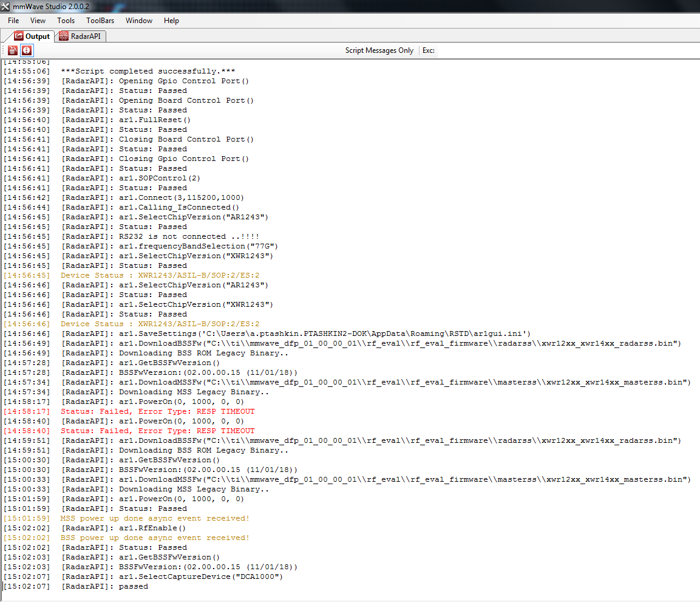Click the Script Messages Only label

(379, 50)
